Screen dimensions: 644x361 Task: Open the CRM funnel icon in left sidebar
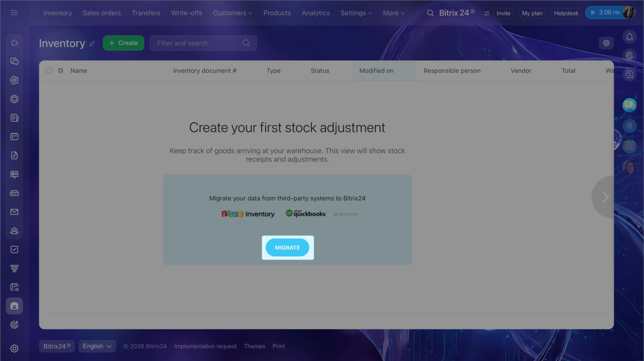pos(14,268)
